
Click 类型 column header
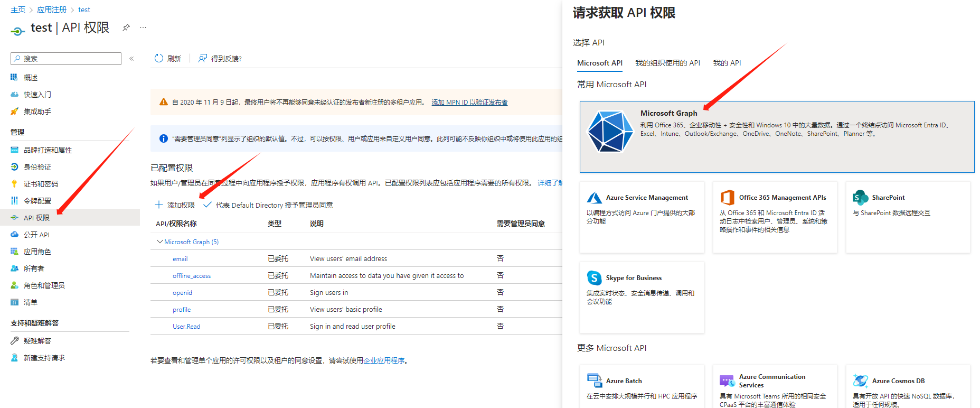(x=275, y=224)
